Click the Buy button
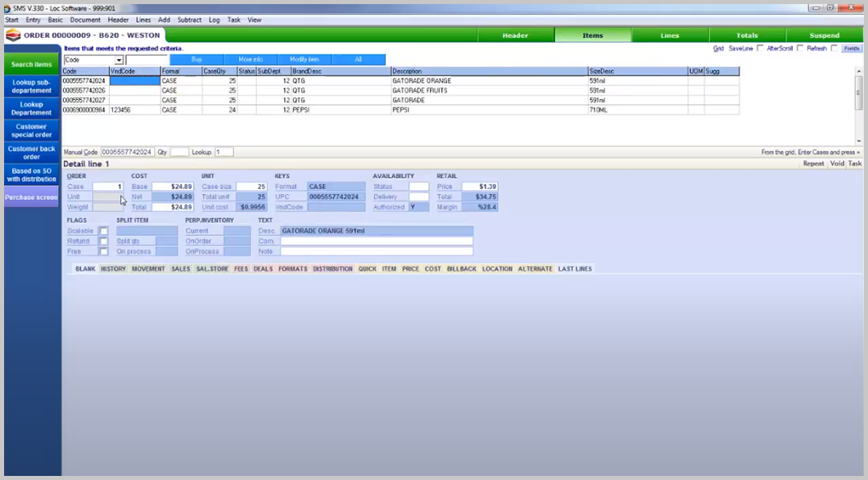The height and width of the screenshot is (480, 868). point(197,59)
